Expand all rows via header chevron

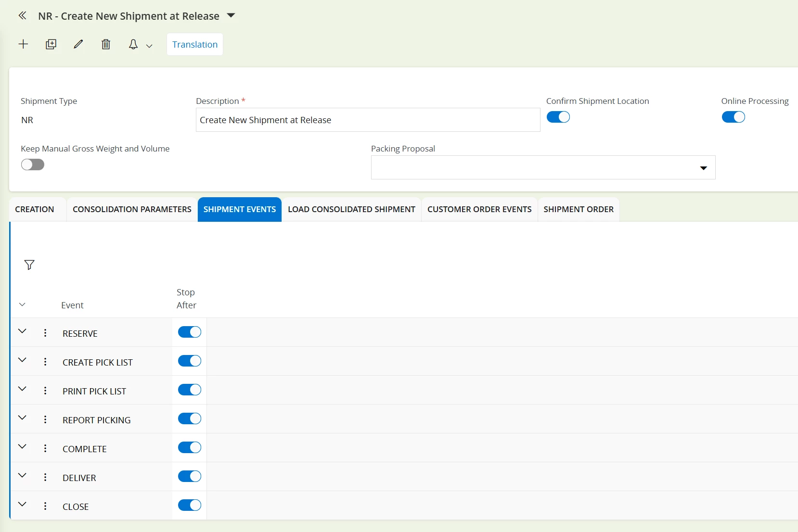[x=22, y=304]
